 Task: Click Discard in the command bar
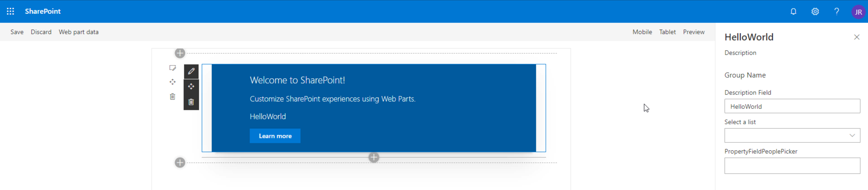(41, 32)
